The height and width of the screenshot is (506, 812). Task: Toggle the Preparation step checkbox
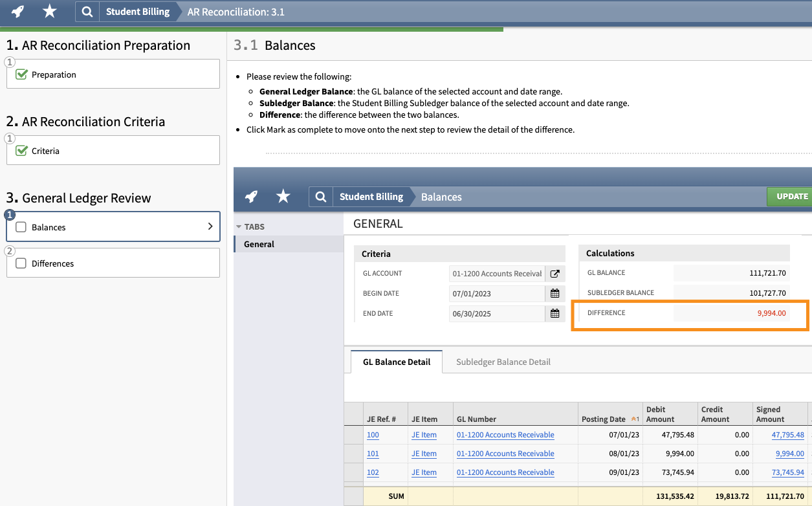(21, 74)
